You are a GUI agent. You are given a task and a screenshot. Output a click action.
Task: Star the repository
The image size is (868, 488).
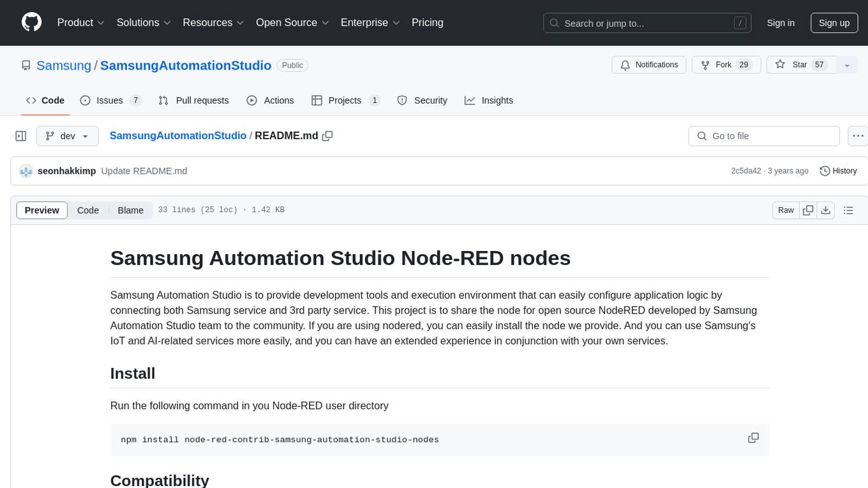click(801, 65)
